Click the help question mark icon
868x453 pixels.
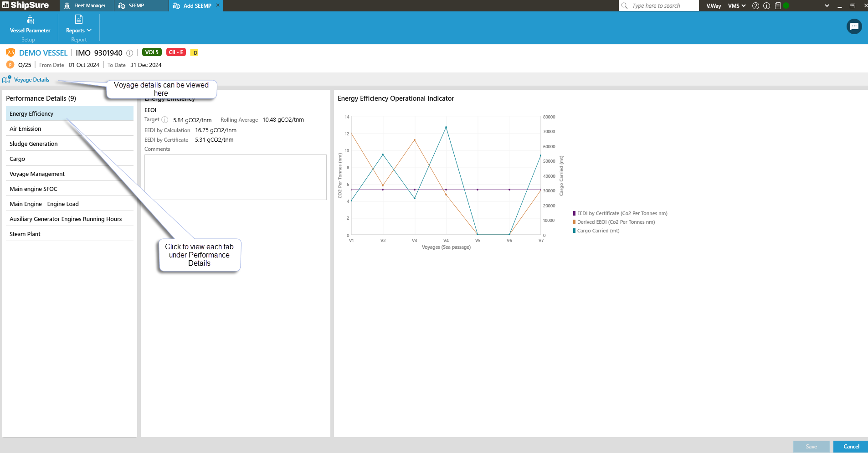tap(755, 6)
